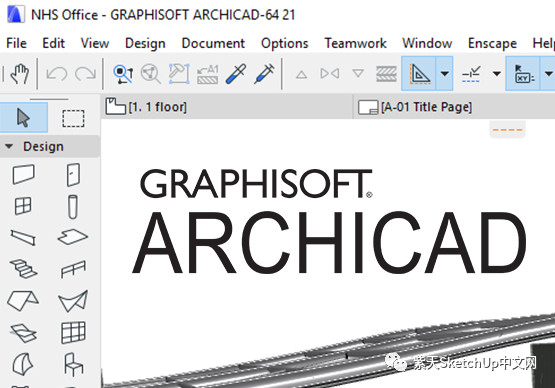Inject parameters with the syringe tool
555x388 pixels.
(x=264, y=74)
